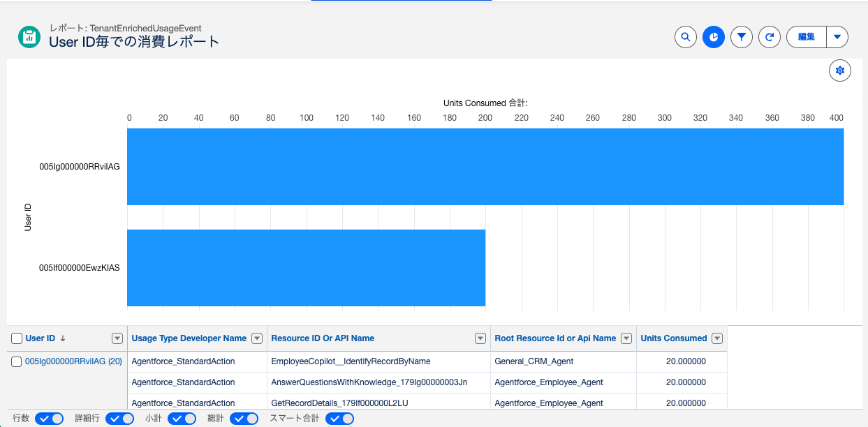Select Agentforce_Employee_Agent in GetRecordDetails row
This screenshot has width=868, height=427.
point(564,403)
